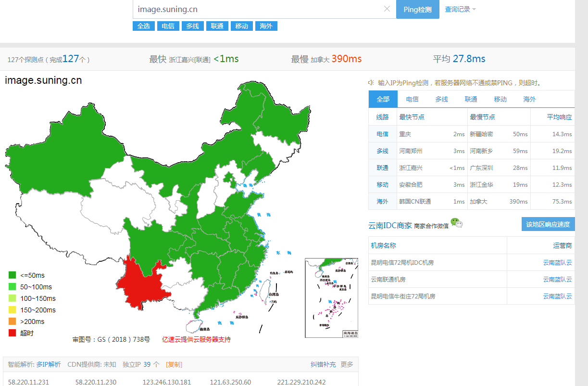Click the 最慢 加拿大 390ms statistic

point(326,59)
